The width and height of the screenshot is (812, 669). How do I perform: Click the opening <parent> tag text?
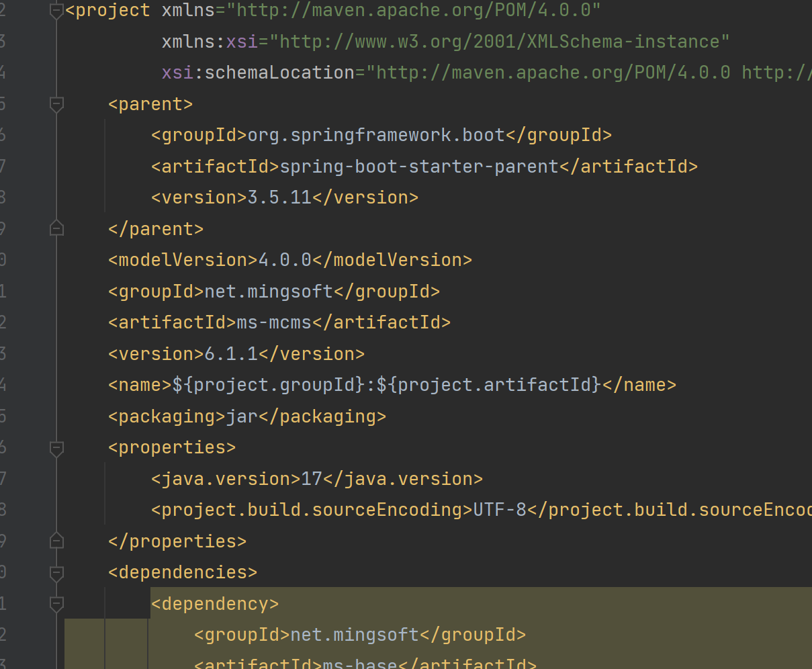[x=151, y=104]
